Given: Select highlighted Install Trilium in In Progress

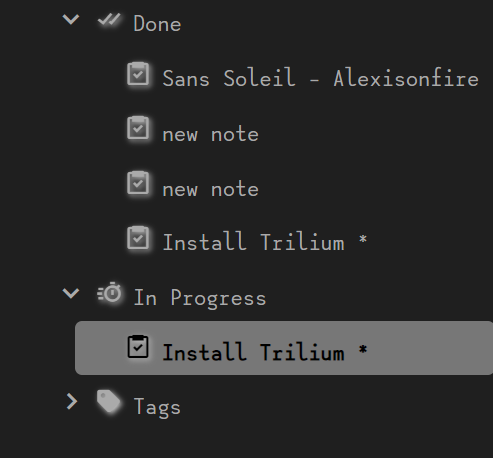Looking at the screenshot, I should pos(265,352).
